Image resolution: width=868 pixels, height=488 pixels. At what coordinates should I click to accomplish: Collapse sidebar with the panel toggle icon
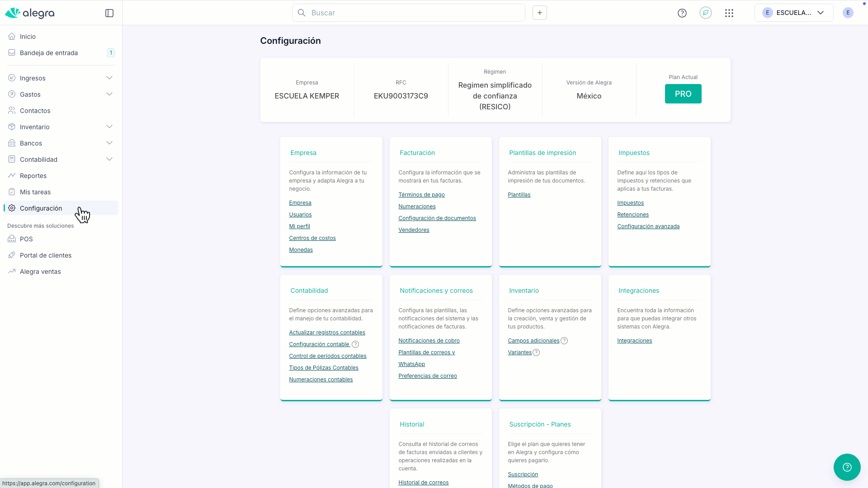click(109, 13)
